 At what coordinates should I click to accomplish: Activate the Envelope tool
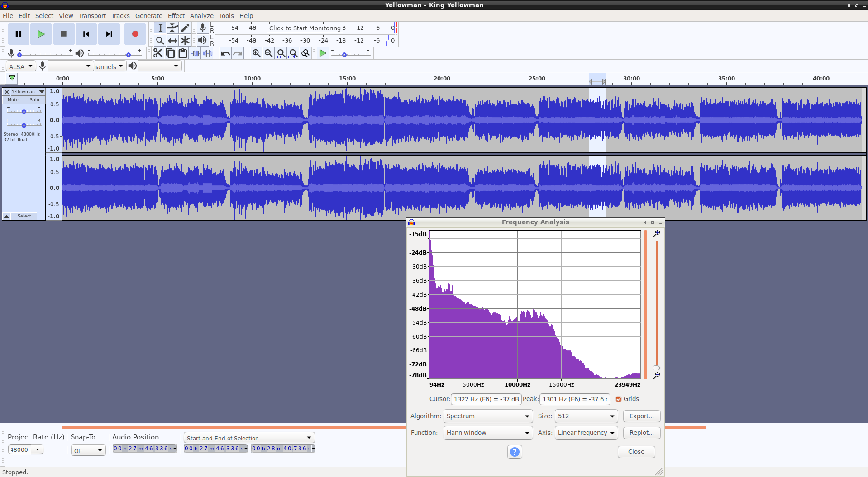(172, 28)
